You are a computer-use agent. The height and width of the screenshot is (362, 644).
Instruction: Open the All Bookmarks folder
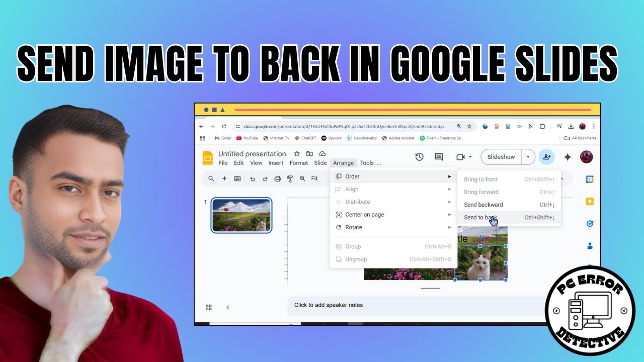(580, 138)
